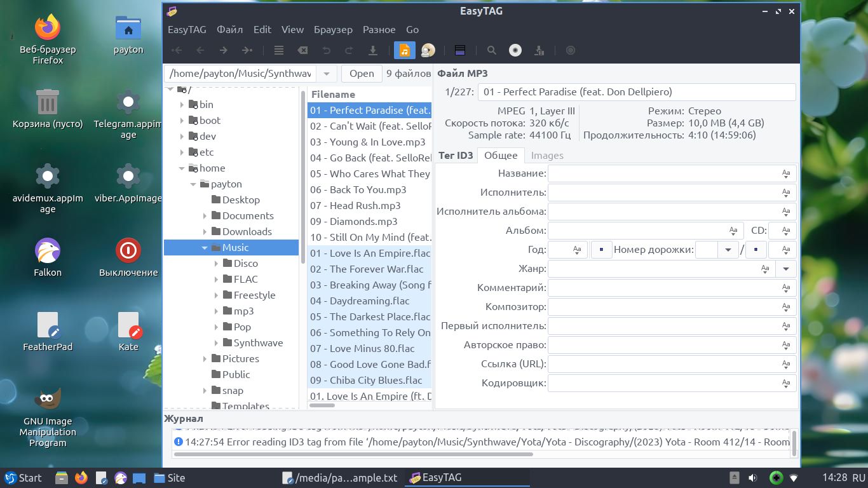
Task: Open the CDDB search disc icon
Action: [515, 50]
